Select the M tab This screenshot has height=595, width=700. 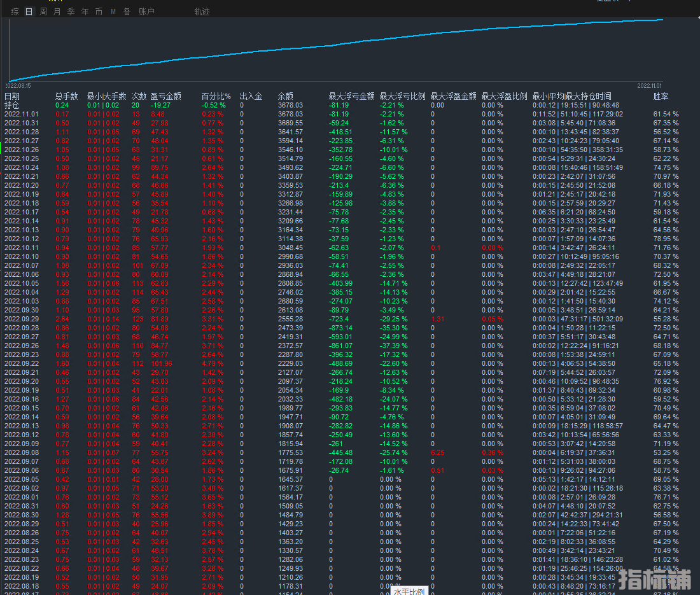(x=113, y=11)
